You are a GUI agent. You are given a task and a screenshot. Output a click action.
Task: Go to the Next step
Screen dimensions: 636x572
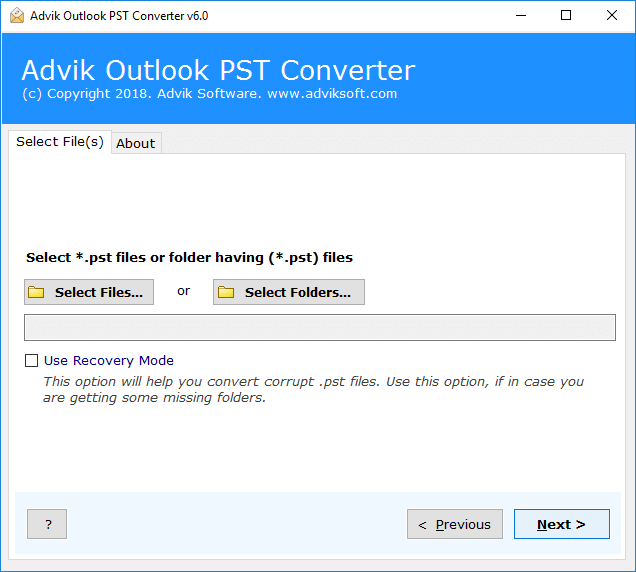pos(562,524)
